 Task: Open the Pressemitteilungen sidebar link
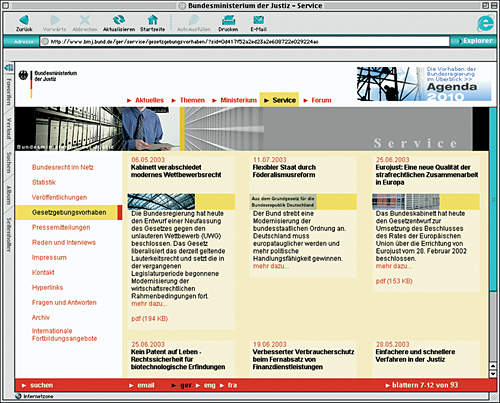(x=61, y=227)
